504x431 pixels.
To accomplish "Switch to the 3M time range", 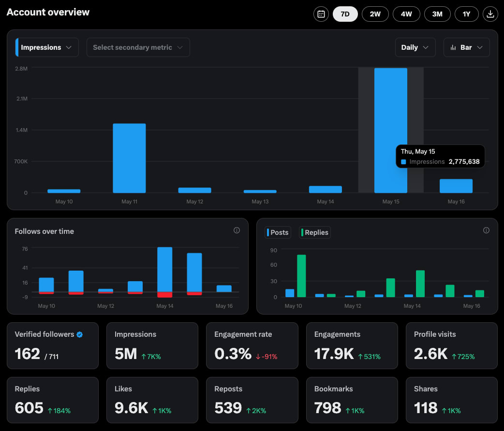I will (437, 14).
